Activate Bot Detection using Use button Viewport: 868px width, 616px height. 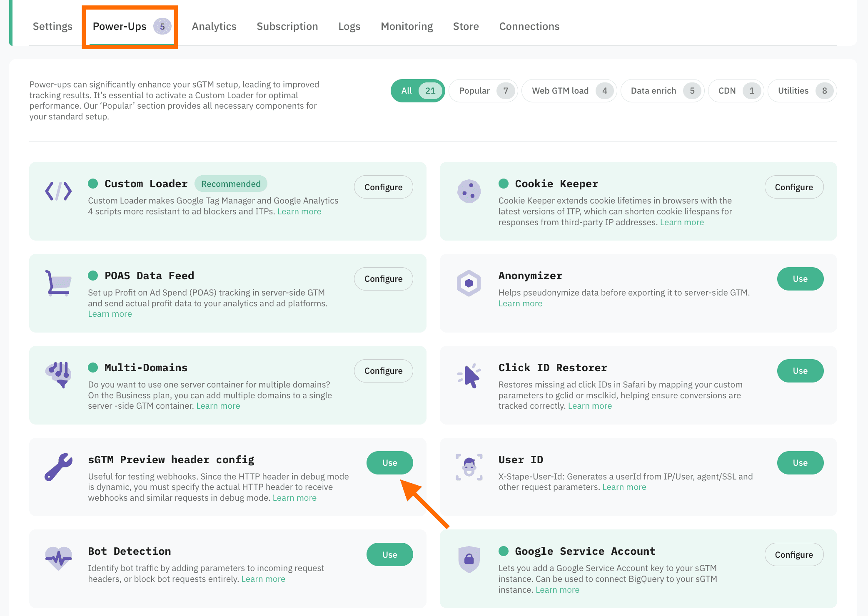click(x=389, y=554)
